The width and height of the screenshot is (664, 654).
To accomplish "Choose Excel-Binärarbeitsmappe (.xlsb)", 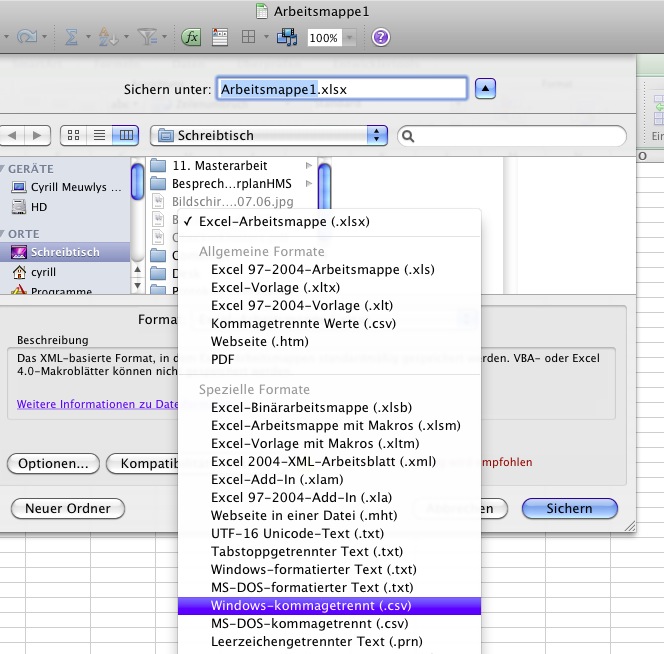I will tap(329, 407).
